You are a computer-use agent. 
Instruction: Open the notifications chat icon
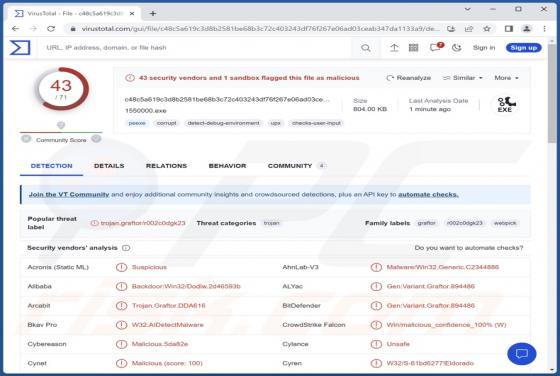tap(436, 47)
